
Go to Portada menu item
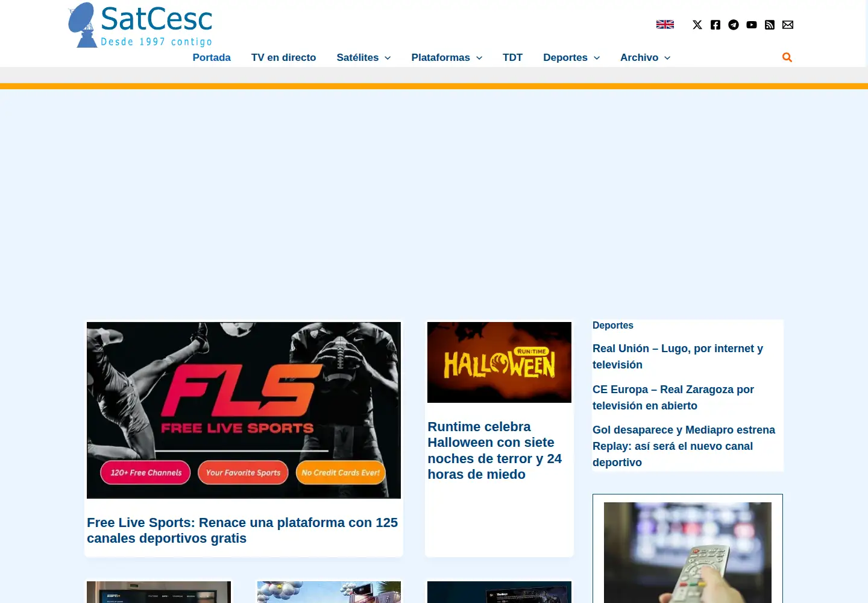(212, 57)
